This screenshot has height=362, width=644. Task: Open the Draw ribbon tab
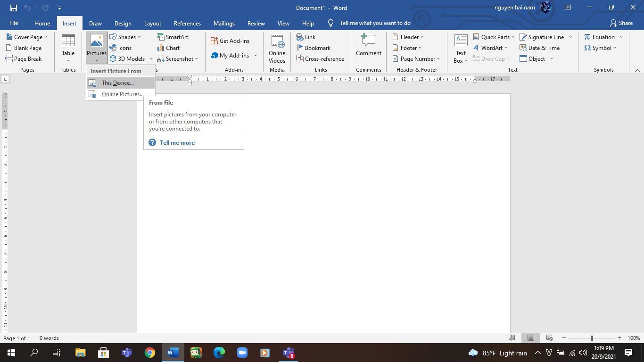pyautogui.click(x=95, y=23)
